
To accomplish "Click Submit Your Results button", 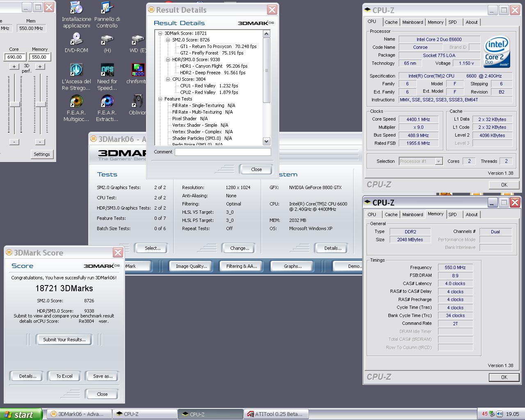I will [64, 340].
